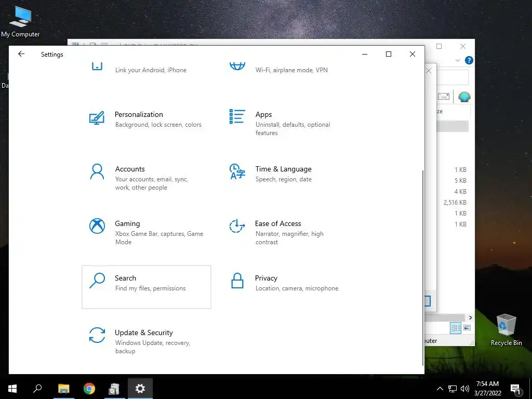Screen dimensions: 532x399
Task: Open My Computer desktop icon
Action: [20, 21]
